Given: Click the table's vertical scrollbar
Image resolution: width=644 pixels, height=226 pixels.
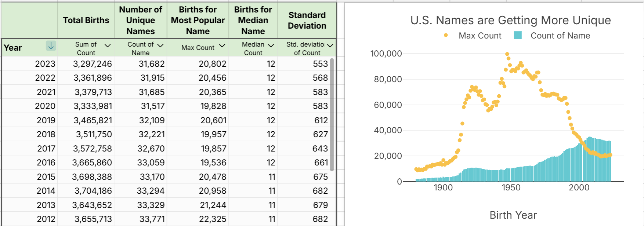Looking at the screenshot, I should [332, 114].
